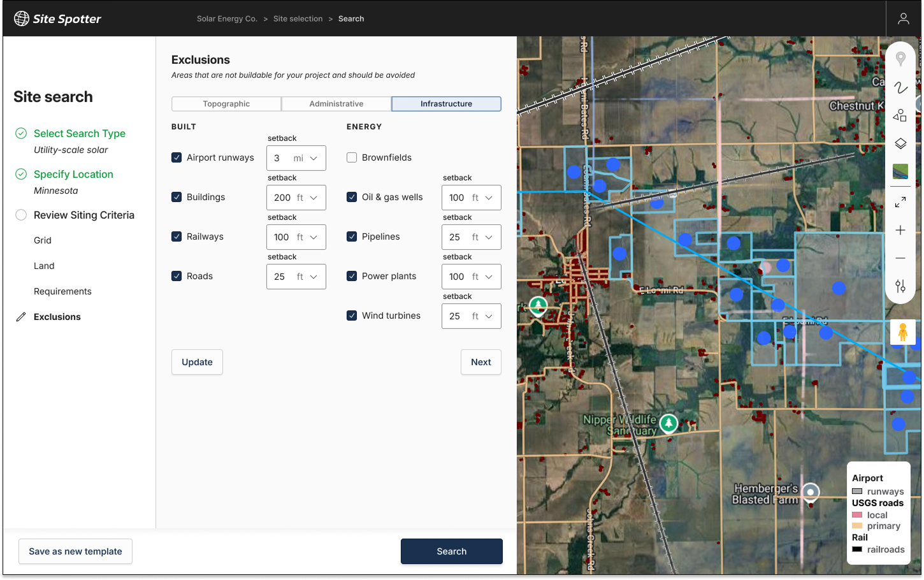Go to the Grid criteria step
Image resolution: width=924 pixels, height=580 pixels.
(x=43, y=240)
